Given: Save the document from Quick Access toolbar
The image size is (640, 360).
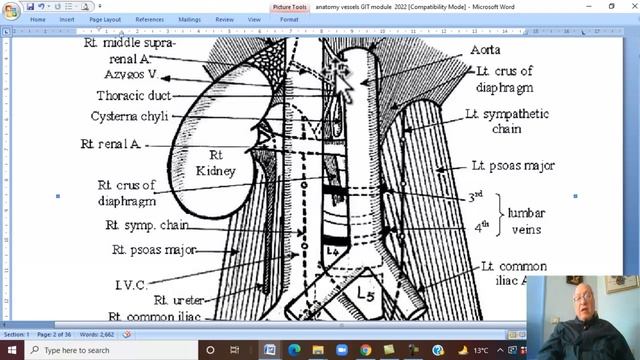Looking at the screenshot, I should [30, 7].
